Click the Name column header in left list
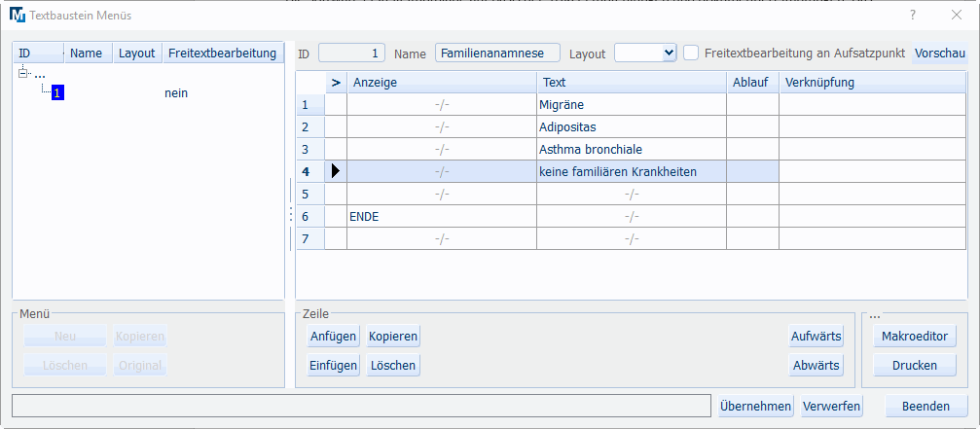Viewport: 980px width, 429px height. [x=89, y=54]
